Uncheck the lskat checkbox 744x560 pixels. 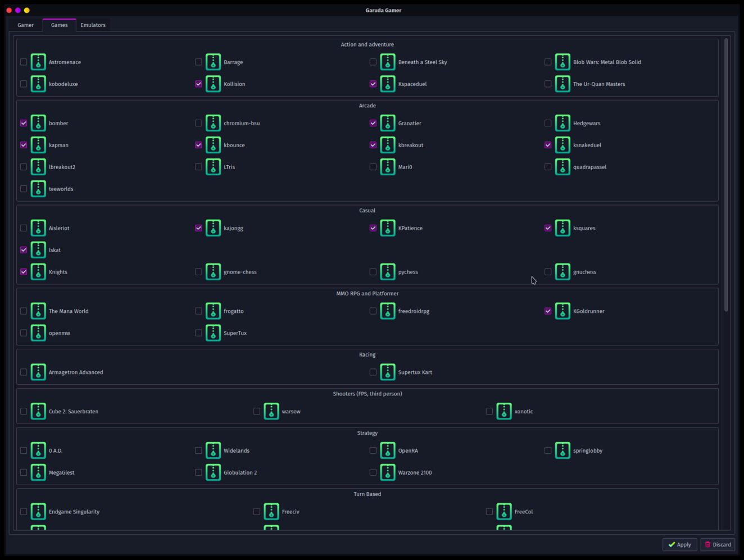tap(24, 250)
